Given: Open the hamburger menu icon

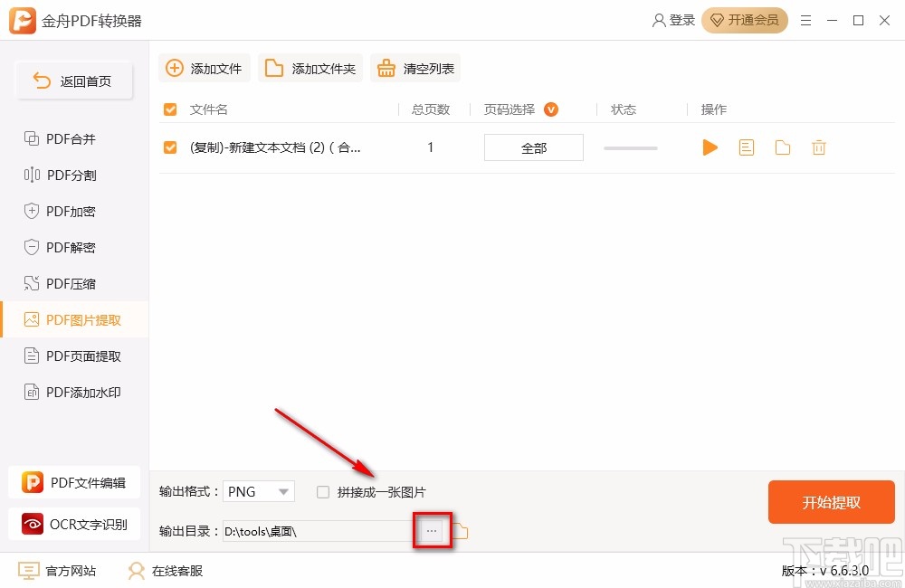Looking at the screenshot, I should click(805, 21).
